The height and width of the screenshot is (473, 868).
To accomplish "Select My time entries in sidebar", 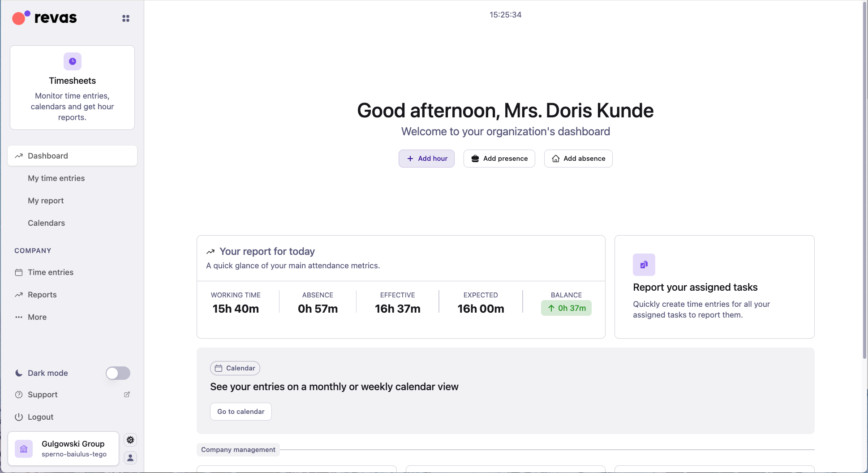I will coord(56,178).
